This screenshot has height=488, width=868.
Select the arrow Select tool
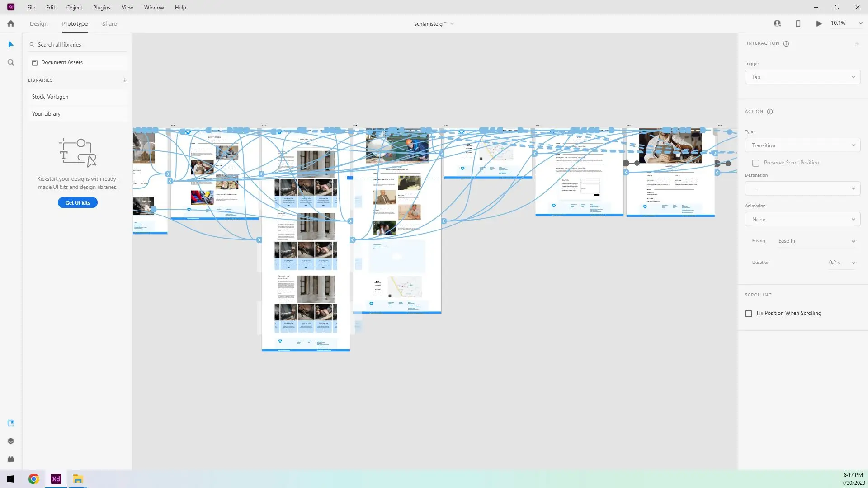pos(11,44)
